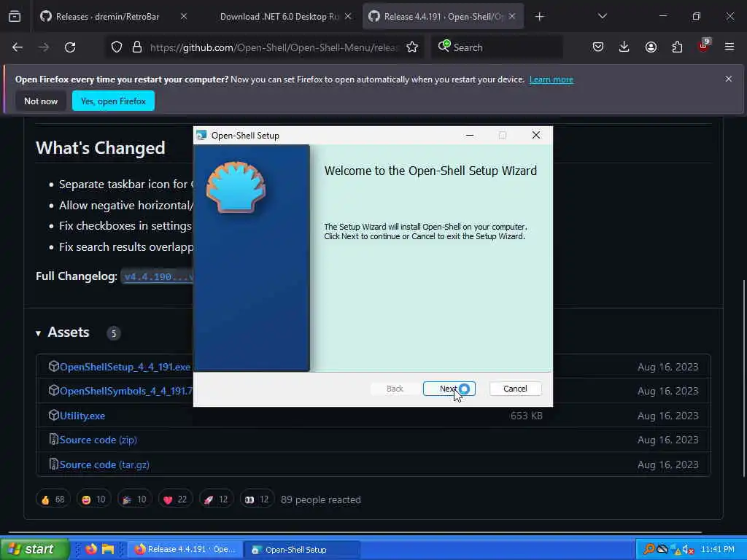Viewport: 747px width, 560px height.
Task: Click the 653 KB size text
Action: click(x=527, y=416)
